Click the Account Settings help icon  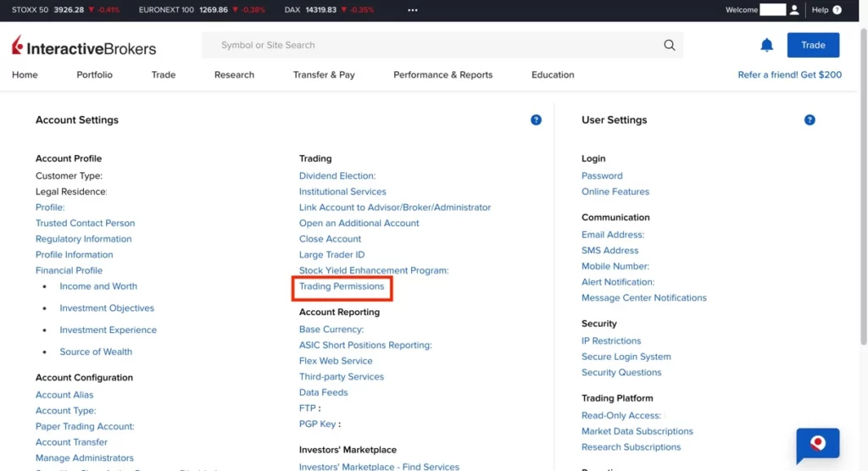(536, 120)
